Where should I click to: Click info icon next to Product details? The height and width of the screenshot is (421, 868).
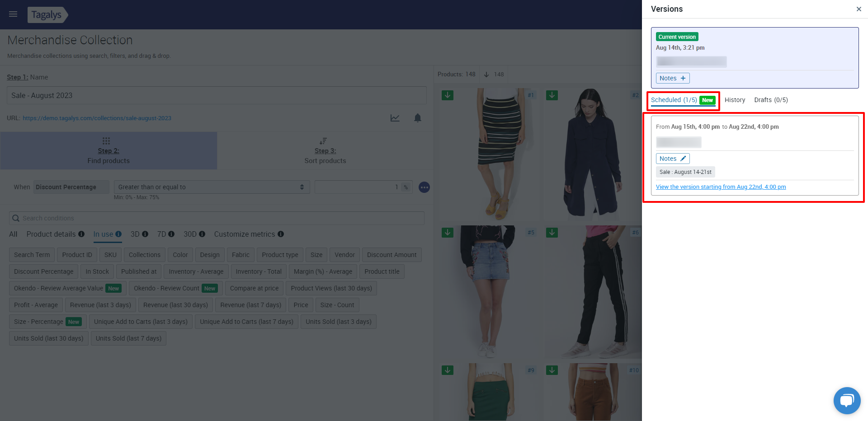81,234
